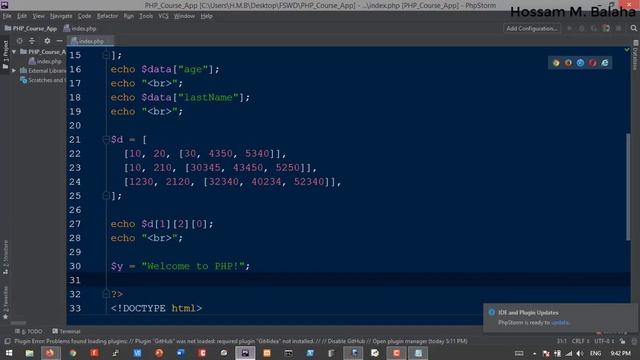
Task: Open in Chrome browser icon in editor
Action: (x=556, y=63)
